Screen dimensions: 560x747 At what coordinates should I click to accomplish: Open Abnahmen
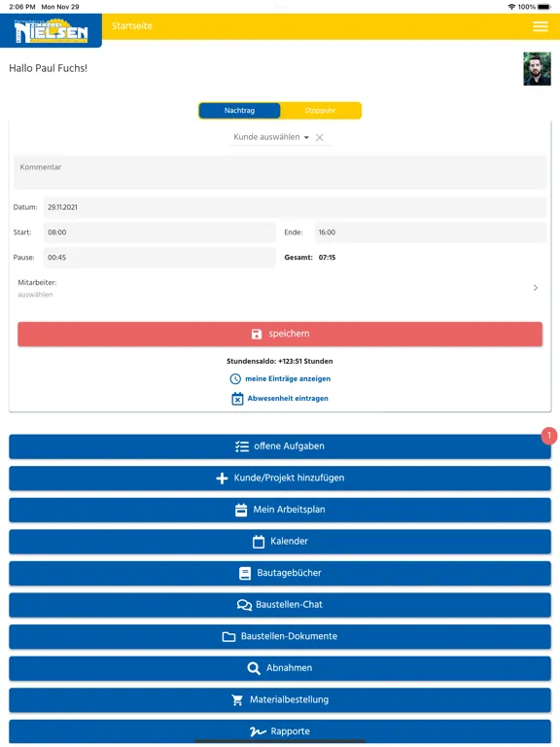coord(280,668)
